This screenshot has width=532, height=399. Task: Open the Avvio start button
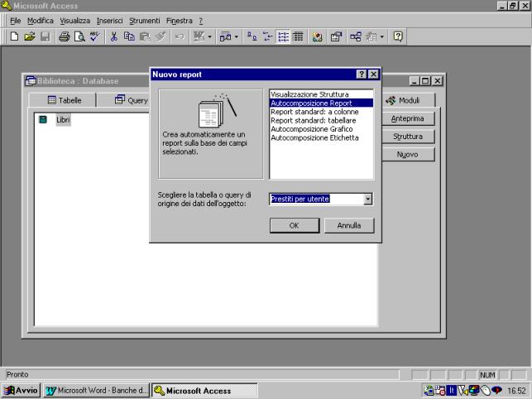tap(21, 391)
